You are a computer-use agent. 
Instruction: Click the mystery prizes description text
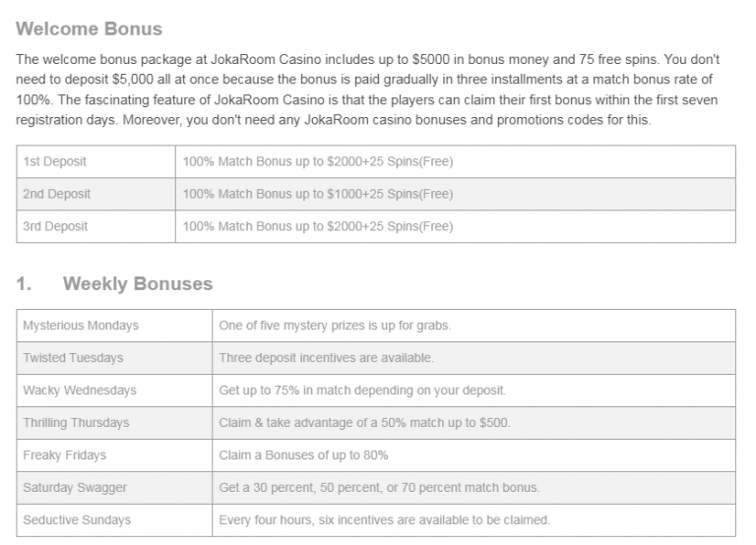pyautogui.click(x=335, y=326)
